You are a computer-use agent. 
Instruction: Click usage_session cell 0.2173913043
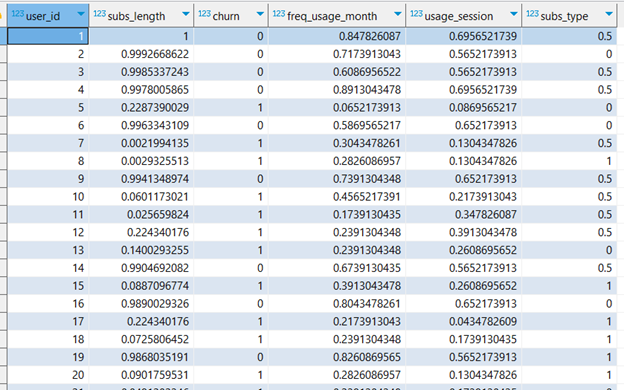[464, 197]
